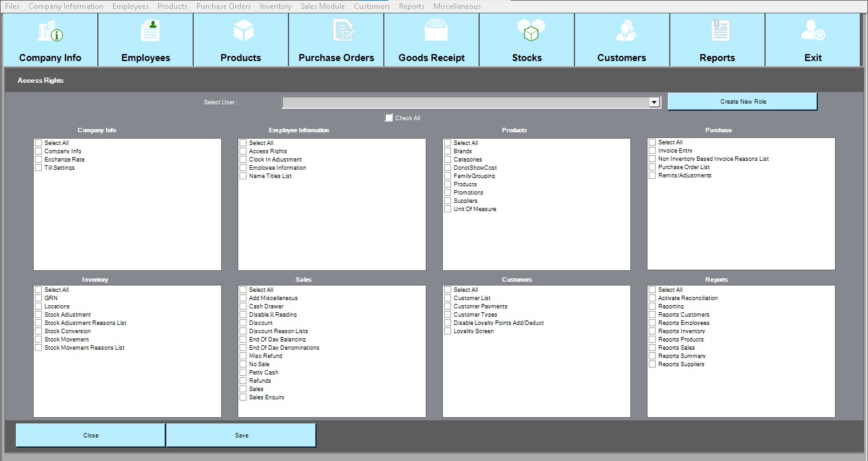Enable the Exchange Rate checkbox

(39, 160)
